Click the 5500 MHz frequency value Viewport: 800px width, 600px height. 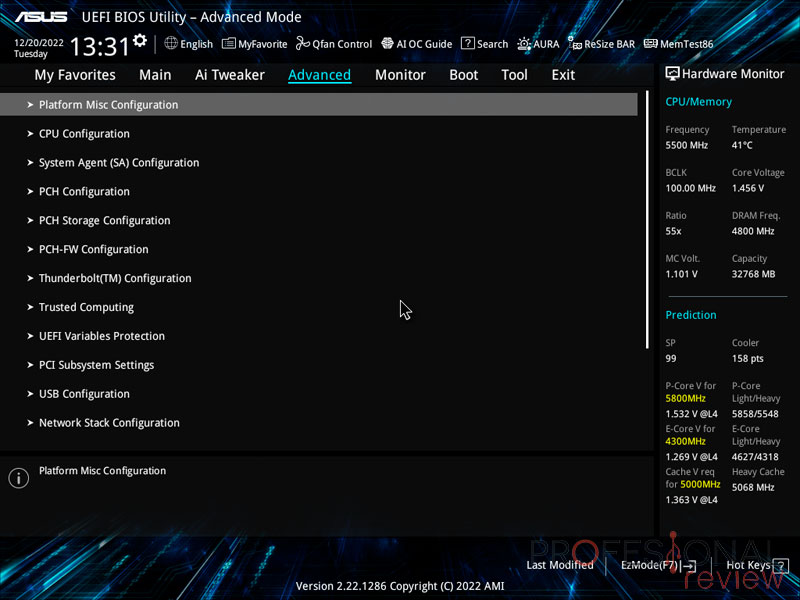(x=686, y=145)
